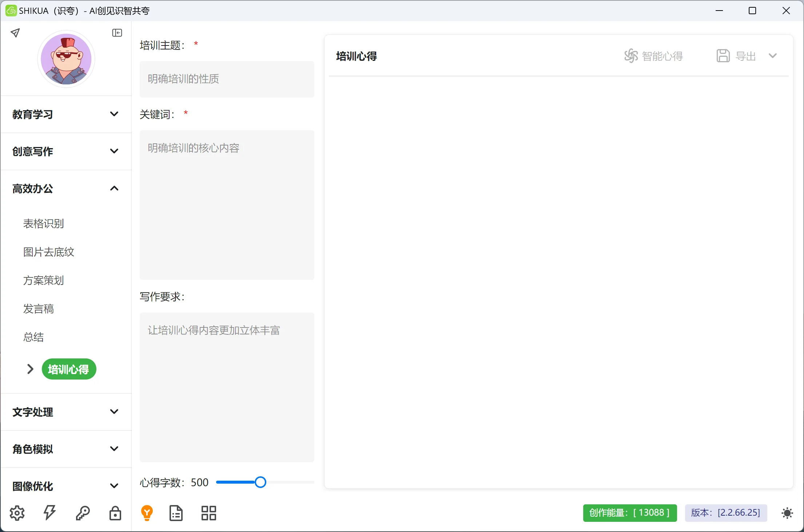804x532 pixels.
Task: Toggle the sun theme brightness icon
Action: [787, 513]
